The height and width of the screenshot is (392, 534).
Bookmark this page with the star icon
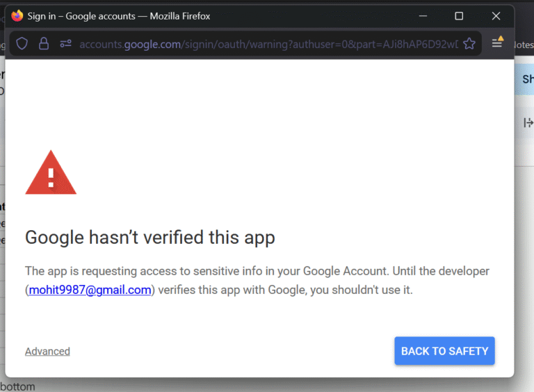469,44
